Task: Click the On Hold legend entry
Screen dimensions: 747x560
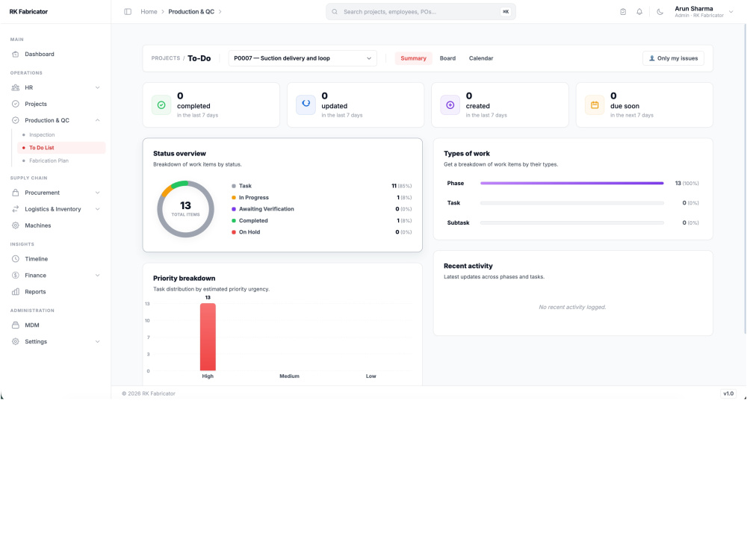Action: click(x=321, y=232)
